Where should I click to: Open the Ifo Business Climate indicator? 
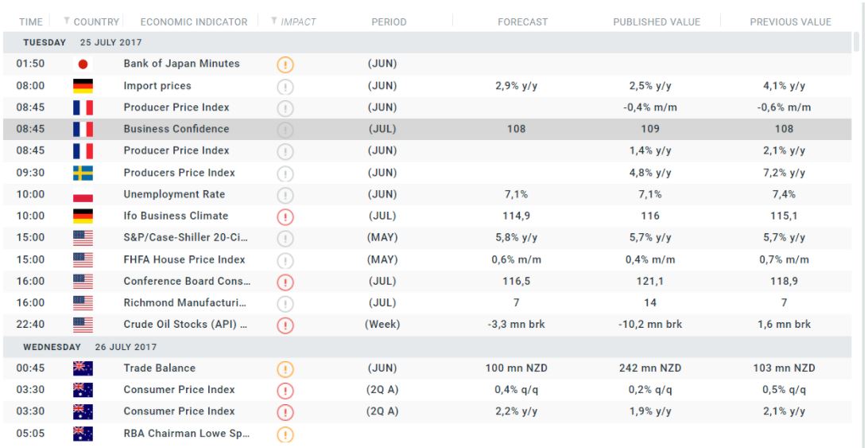coord(176,216)
